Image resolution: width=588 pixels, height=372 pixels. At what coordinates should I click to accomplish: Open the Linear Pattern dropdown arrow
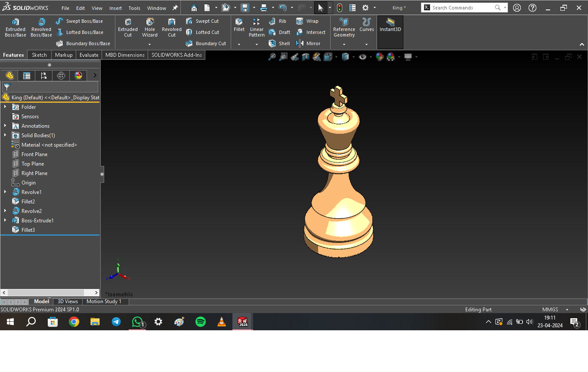pyautogui.click(x=257, y=44)
